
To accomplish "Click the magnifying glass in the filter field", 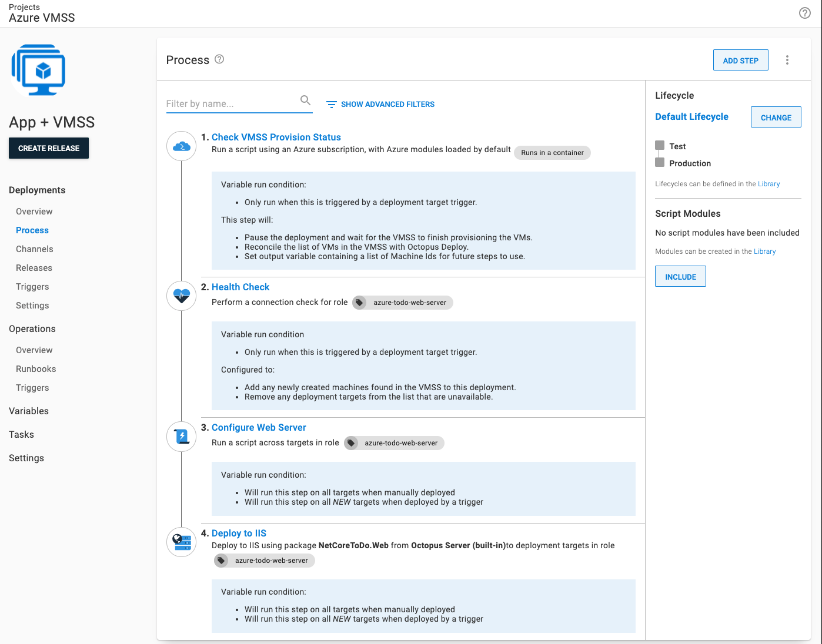I will pos(305,100).
